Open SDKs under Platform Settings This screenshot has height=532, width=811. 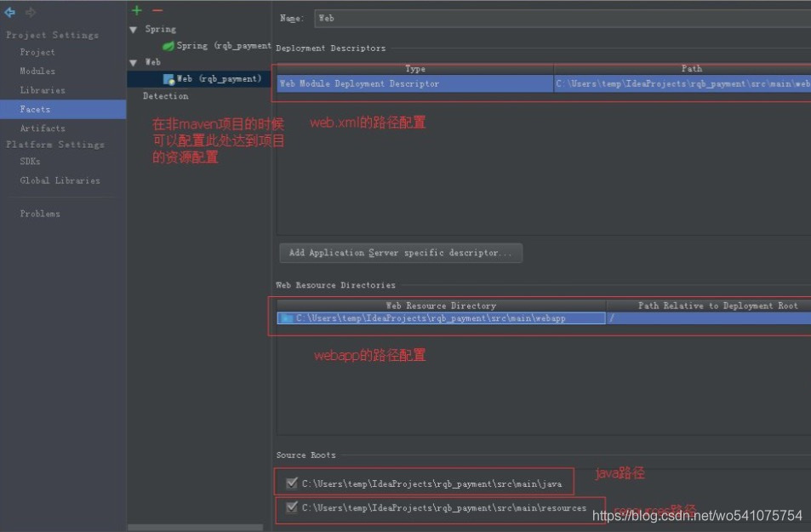point(30,161)
